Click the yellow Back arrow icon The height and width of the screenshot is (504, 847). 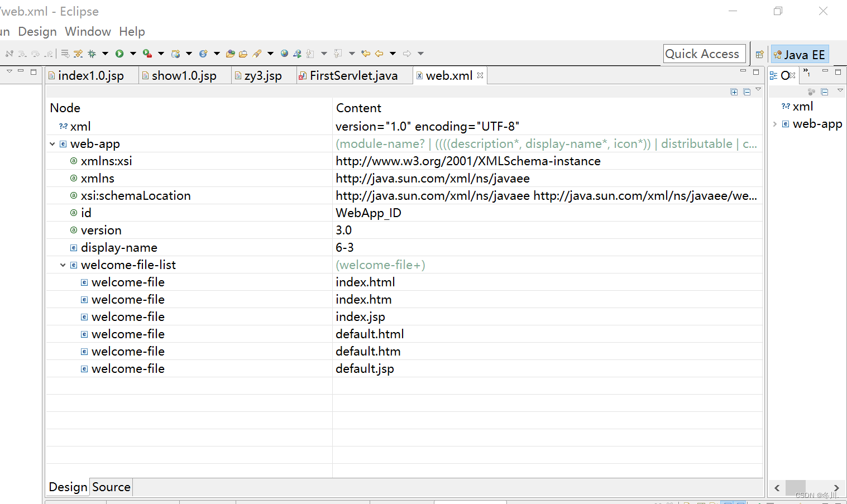click(379, 54)
